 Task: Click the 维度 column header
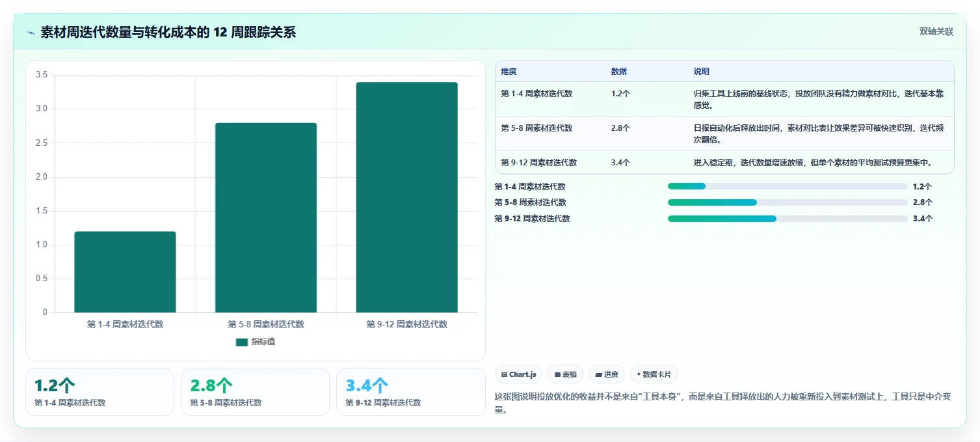pos(509,72)
